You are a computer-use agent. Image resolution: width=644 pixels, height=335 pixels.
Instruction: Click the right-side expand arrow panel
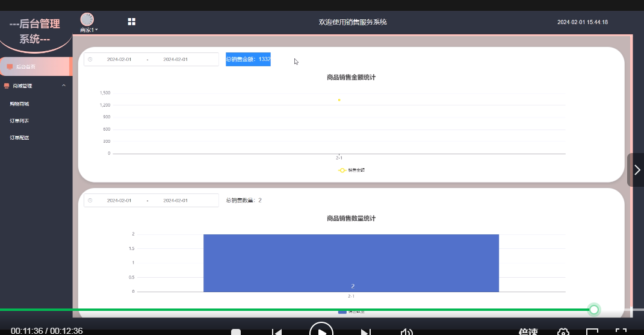(x=636, y=170)
